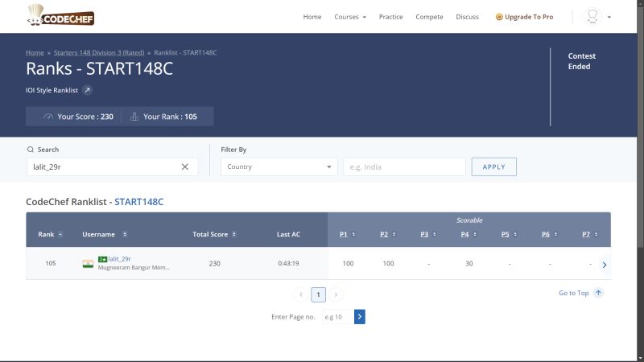Screen dimensions: 644x362
Task: Sort by P6 score arrows
Action: [555, 234]
